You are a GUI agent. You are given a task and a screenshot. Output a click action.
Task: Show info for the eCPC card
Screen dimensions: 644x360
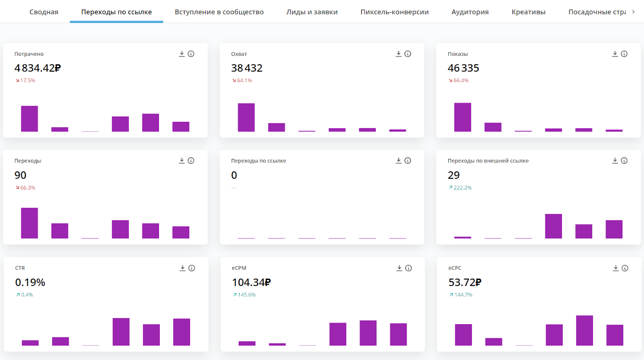click(625, 268)
